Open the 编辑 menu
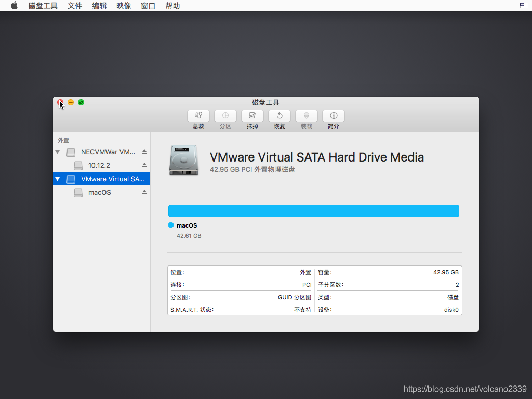Image resolution: width=532 pixels, height=399 pixels. [x=99, y=6]
